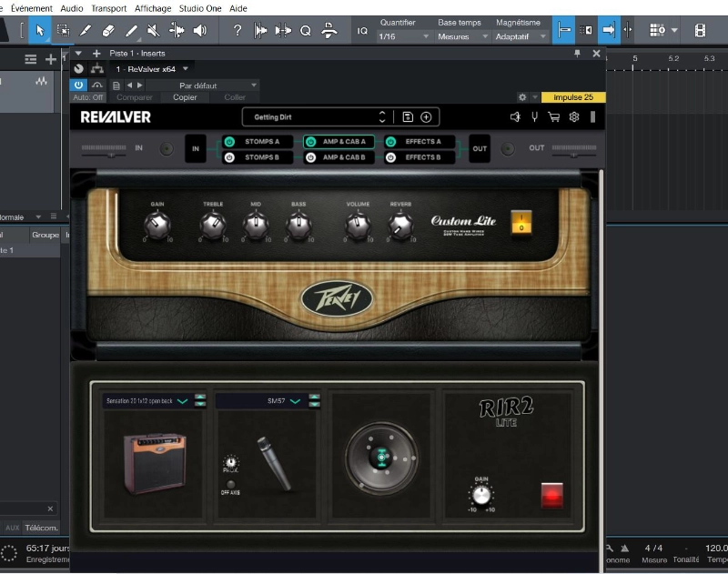This screenshot has width=728, height=574.
Task: Click the question mark help icon
Action: click(238, 30)
